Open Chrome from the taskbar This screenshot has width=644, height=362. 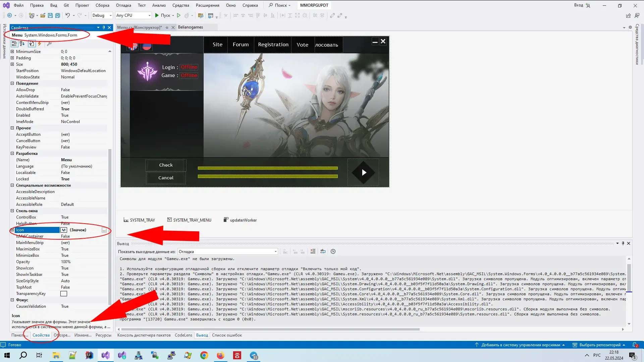pos(204,355)
